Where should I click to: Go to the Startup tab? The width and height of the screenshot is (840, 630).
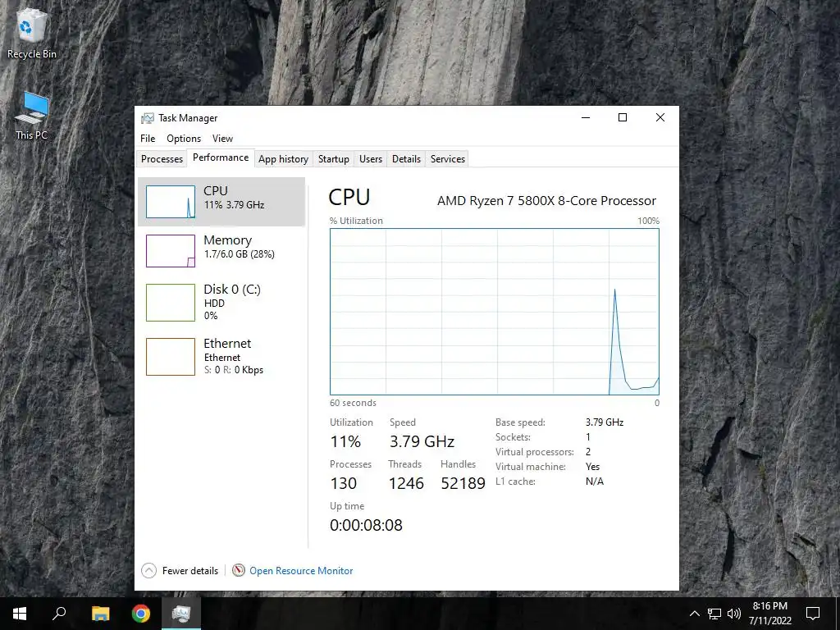333,159
